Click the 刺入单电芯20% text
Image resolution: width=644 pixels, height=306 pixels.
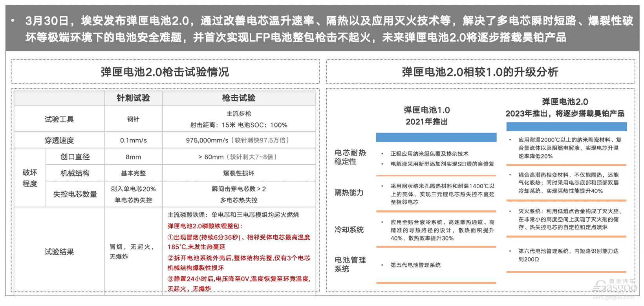coord(134,189)
